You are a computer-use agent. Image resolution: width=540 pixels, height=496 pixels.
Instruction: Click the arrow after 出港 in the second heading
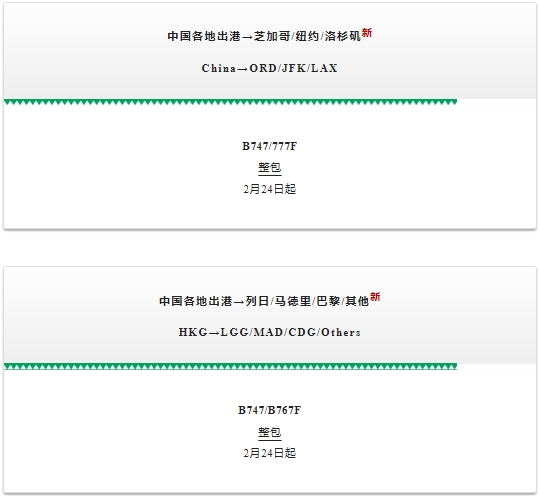click(x=239, y=302)
